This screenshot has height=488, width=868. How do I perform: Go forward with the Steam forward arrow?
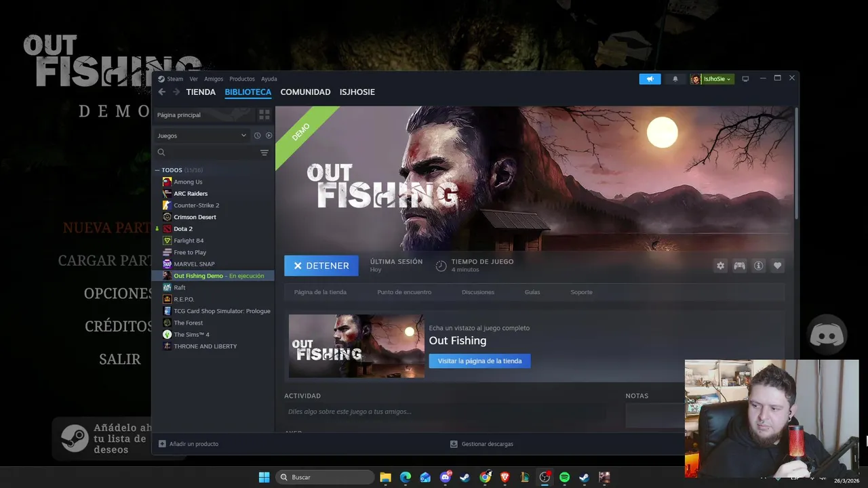[176, 92]
